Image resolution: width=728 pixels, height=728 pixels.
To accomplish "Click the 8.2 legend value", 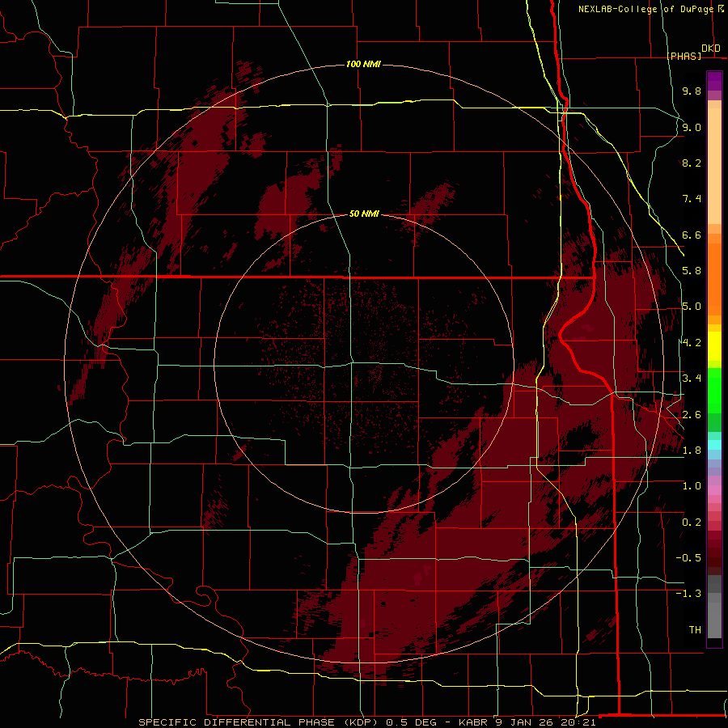I will [692, 163].
